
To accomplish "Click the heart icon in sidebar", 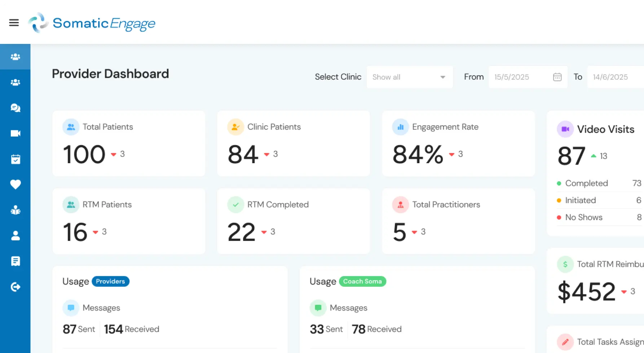I will pos(15,184).
